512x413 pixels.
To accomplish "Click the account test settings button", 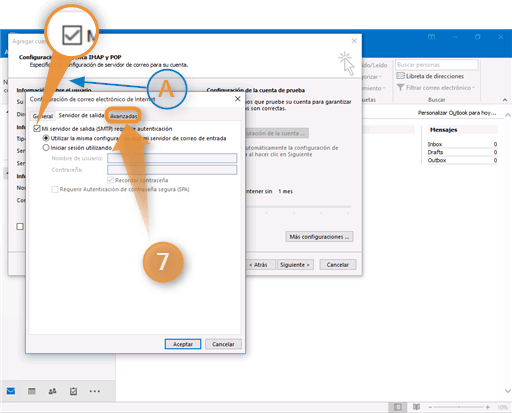I will [277, 133].
